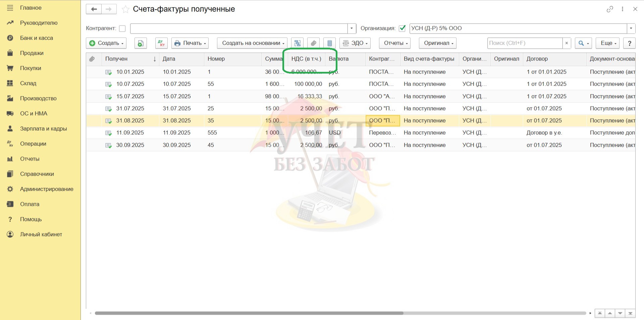The image size is (644, 320).
Task: Uncheck the Организация filter checkbox
Action: coord(402,29)
